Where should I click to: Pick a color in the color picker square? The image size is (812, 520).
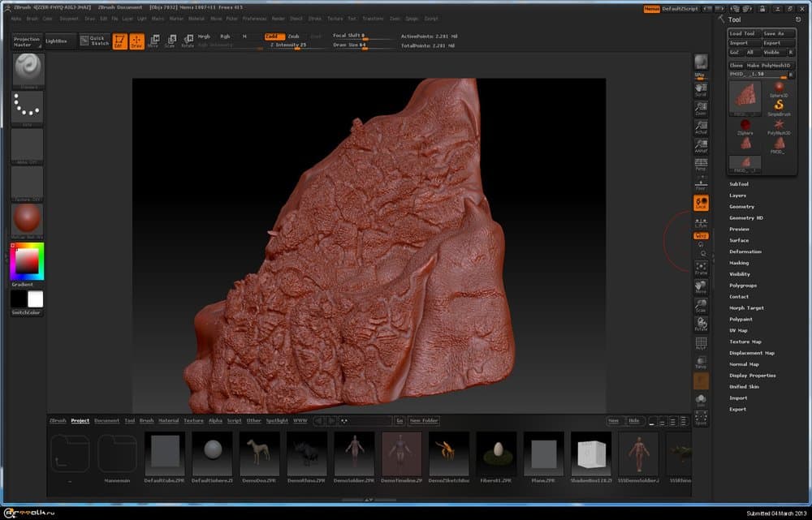click(27, 260)
